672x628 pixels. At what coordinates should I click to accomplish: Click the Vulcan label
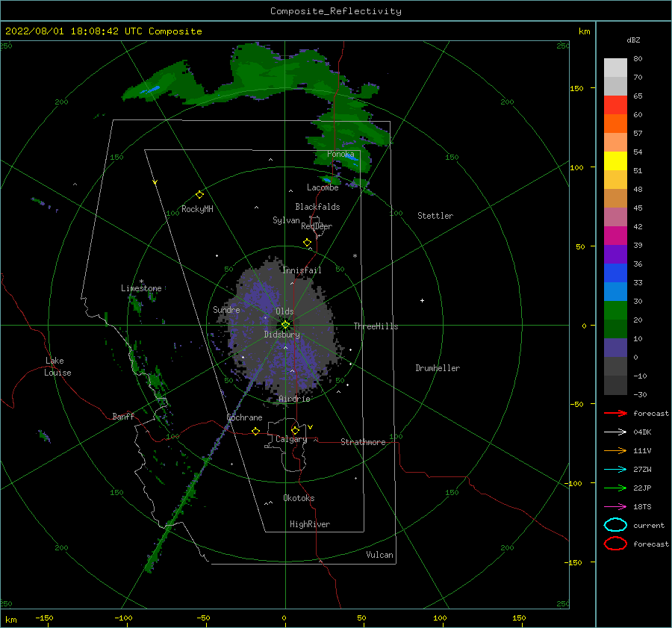tap(380, 555)
